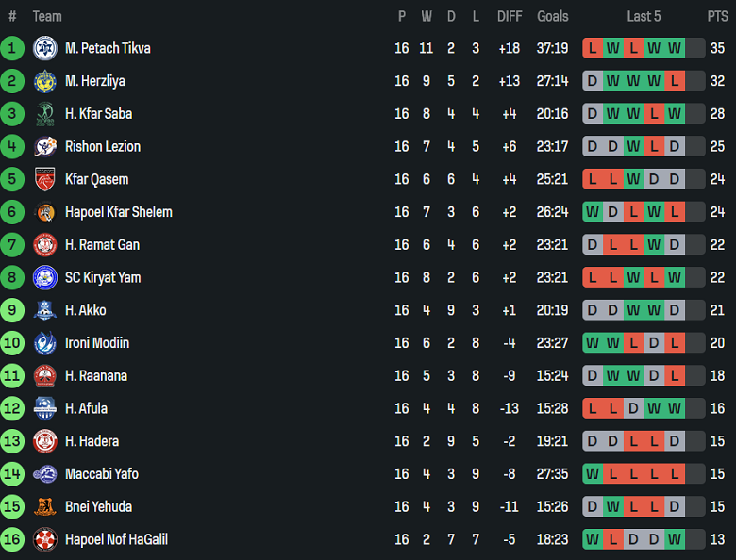This screenshot has width=736, height=560.
Task: Open the Rishon Lezion team page
Action: click(x=103, y=146)
